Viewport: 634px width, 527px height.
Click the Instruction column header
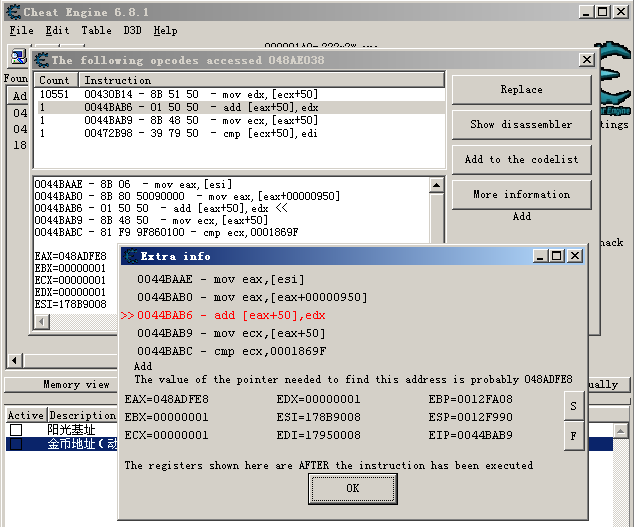click(x=262, y=80)
